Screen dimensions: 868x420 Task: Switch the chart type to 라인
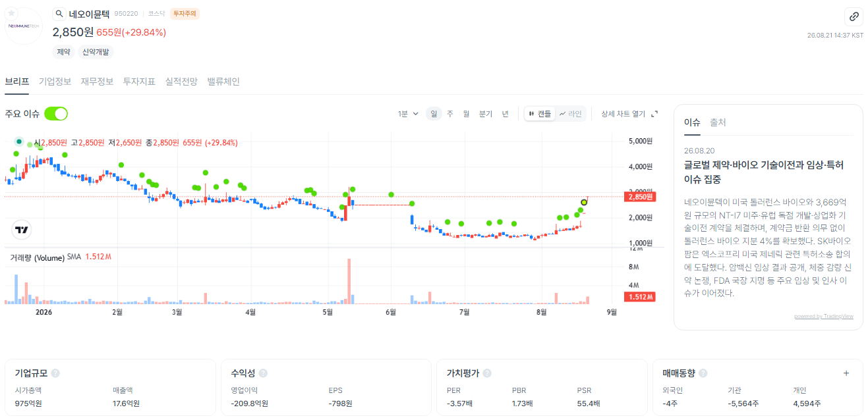571,114
